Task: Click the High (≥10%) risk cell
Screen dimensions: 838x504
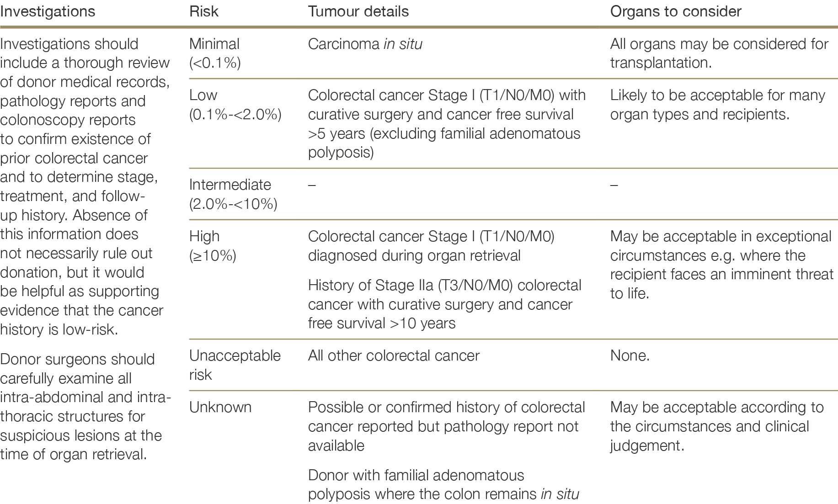Action: click(x=213, y=246)
